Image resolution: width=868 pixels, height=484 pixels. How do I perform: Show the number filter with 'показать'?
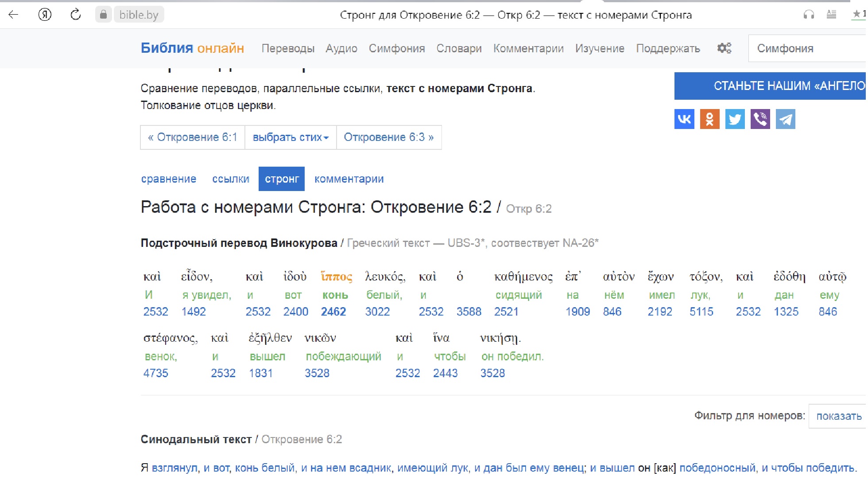838,416
